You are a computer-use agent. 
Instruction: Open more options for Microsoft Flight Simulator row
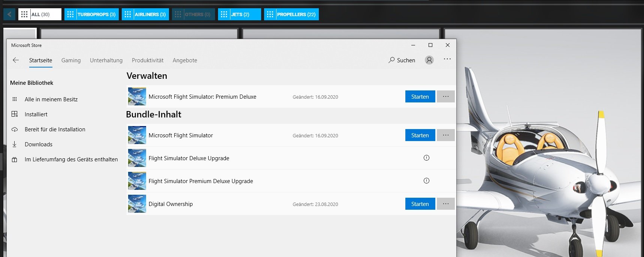point(446,135)
